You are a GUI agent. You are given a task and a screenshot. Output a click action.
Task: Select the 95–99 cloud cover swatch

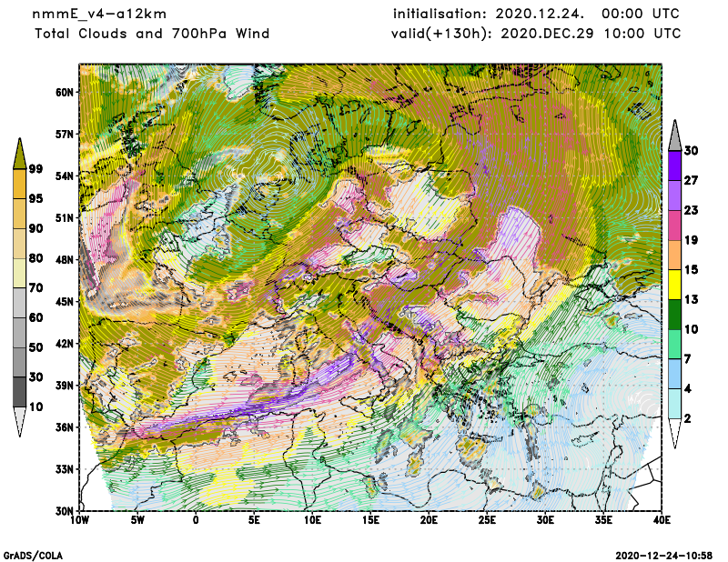(20, 183)
